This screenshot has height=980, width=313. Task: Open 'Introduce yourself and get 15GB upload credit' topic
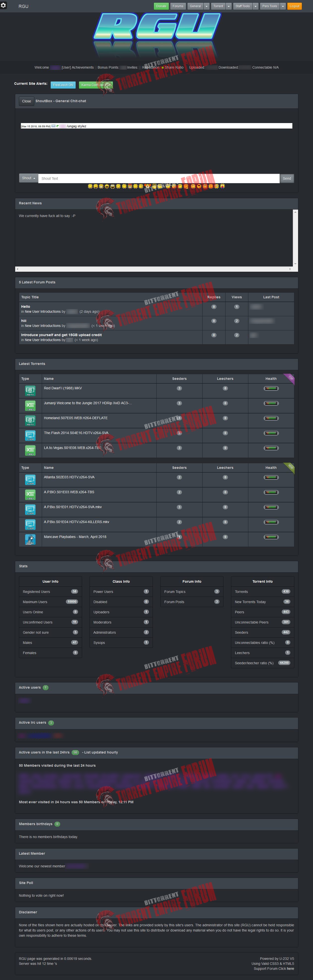[x=61, y=335]
